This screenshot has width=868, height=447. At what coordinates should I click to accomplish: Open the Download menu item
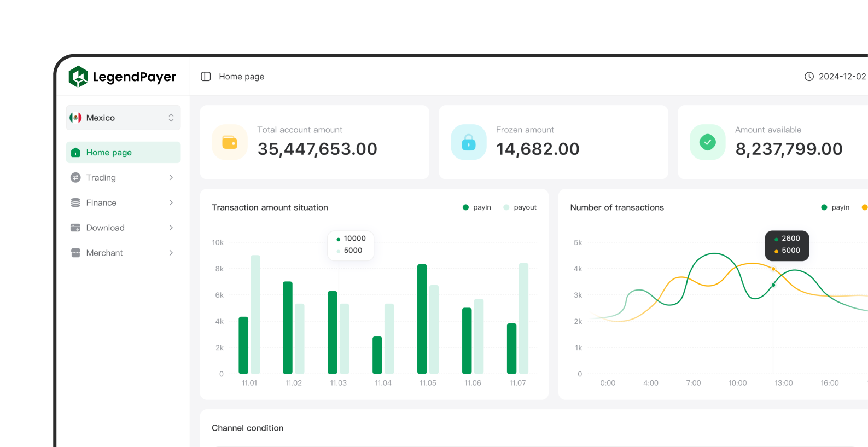coord(105,228)
